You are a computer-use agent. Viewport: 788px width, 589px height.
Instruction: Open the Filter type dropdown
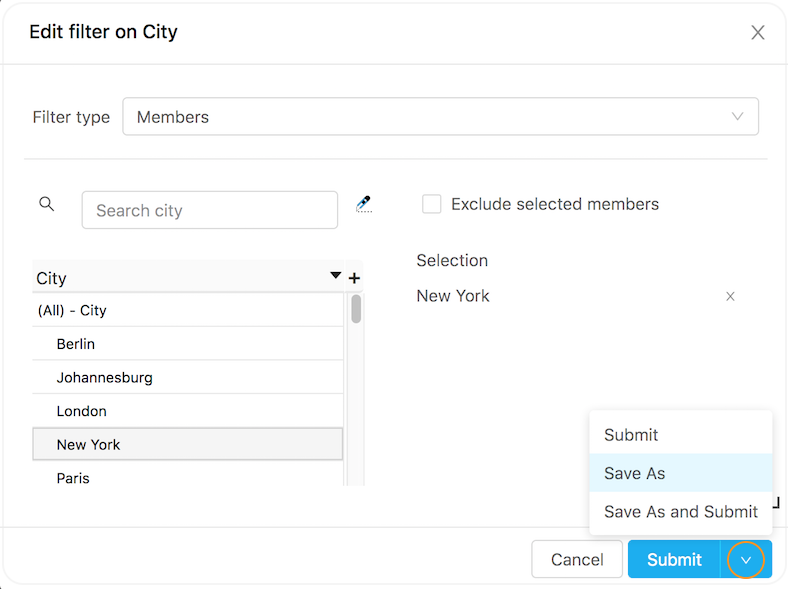click(x=440, y=117)
